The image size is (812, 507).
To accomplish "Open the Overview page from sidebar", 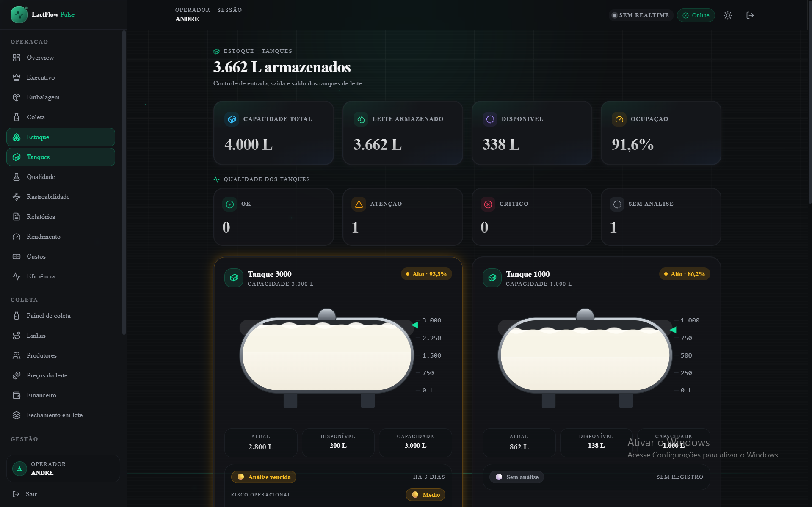I will tap(61, 58).
